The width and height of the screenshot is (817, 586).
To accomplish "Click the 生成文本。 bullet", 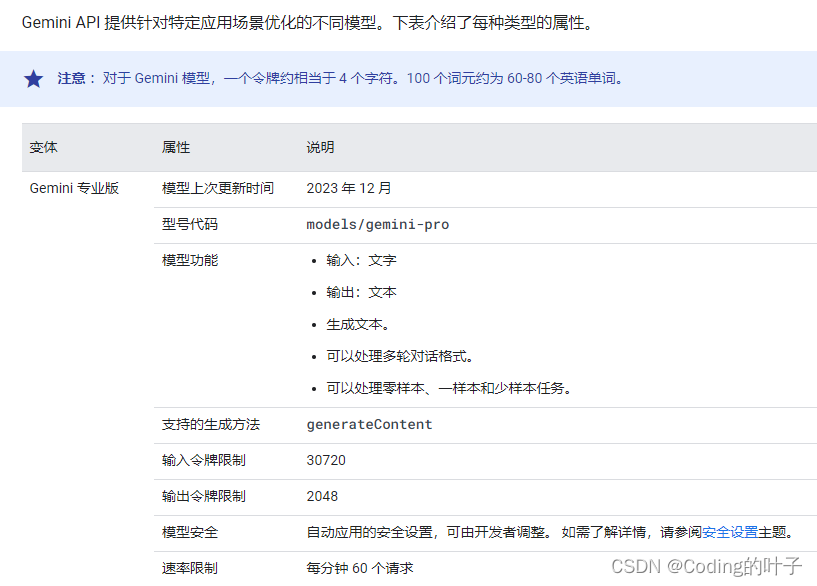I will [x=358, y=325].
